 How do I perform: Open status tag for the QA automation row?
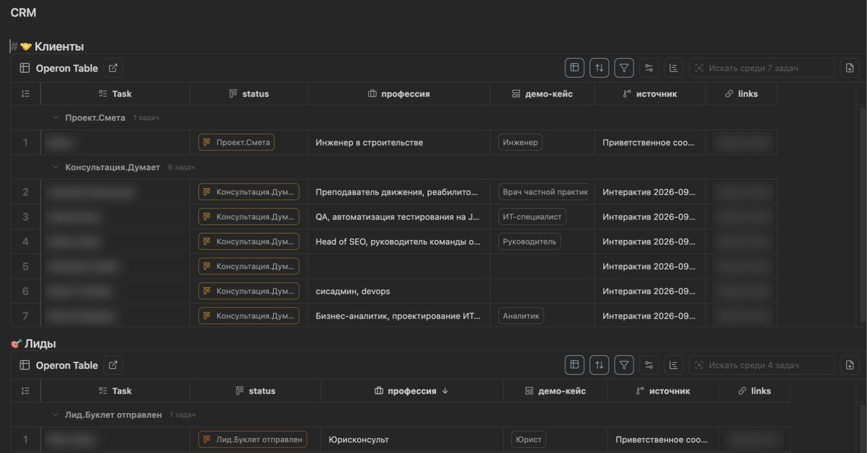tap(249, 217)
